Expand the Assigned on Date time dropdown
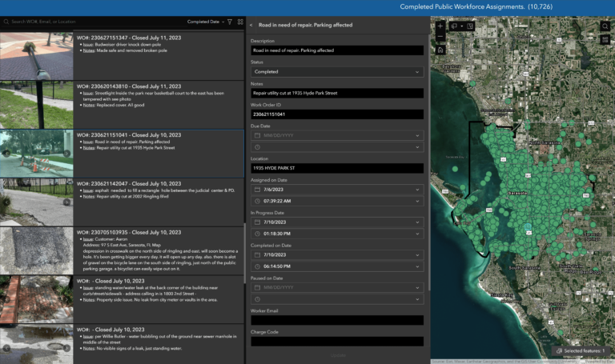 pos(336,201)
